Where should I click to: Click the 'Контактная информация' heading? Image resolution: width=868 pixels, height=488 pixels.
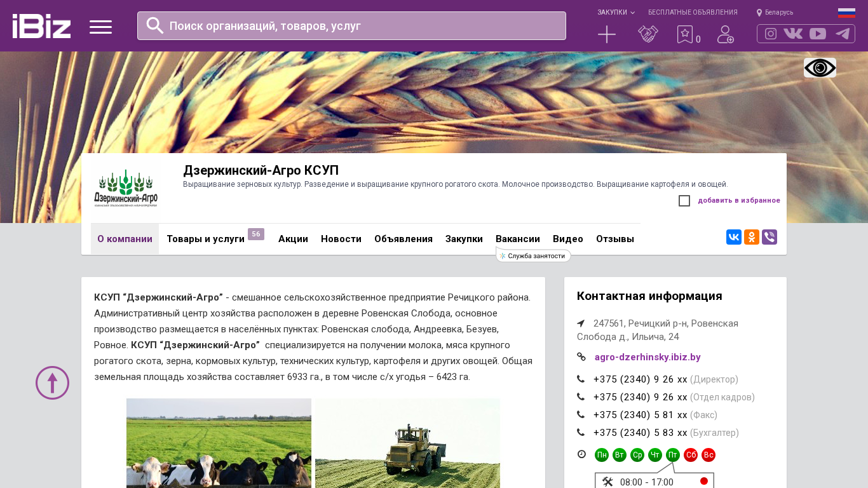pyautogui.click(x=649, y=296)
